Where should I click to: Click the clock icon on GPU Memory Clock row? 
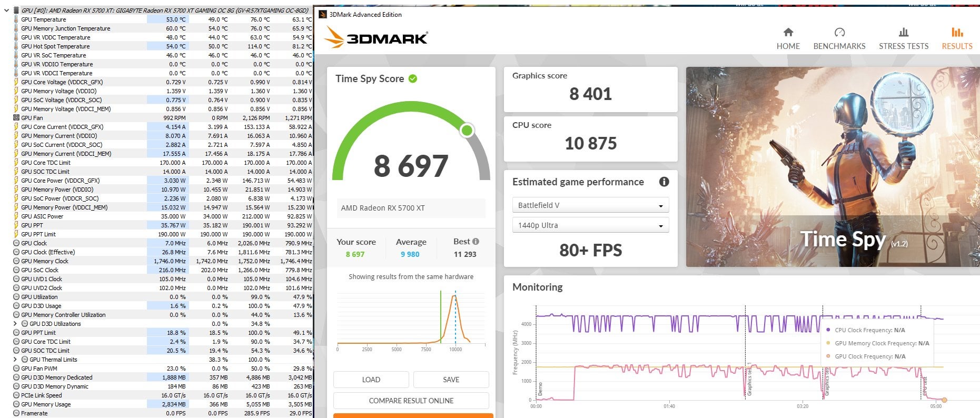(16, 261)
